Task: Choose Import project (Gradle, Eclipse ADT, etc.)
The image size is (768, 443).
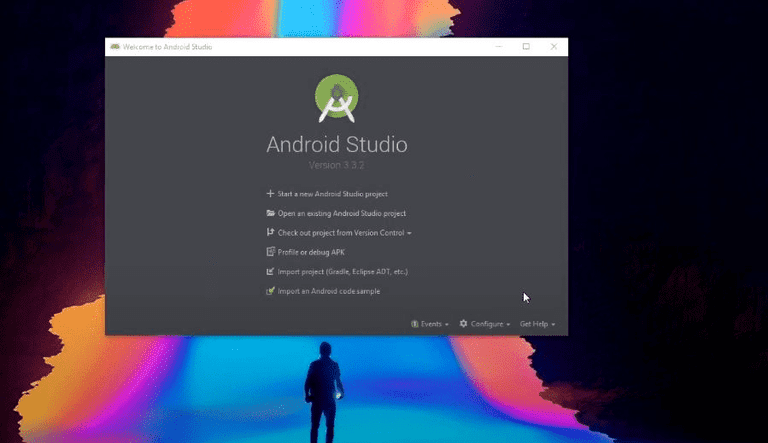Action: click(x=342, y=272)
